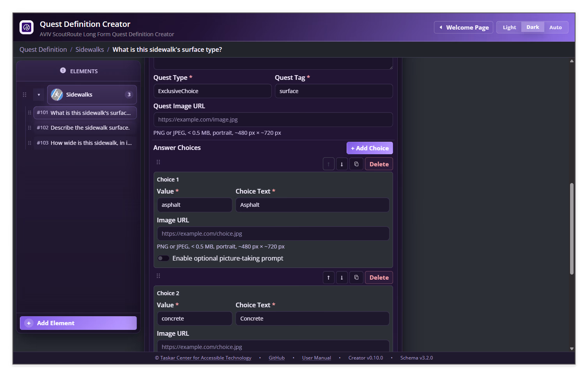Open quest #102 Describe the sidewalk surface
The image size is (588, 377).
coord(85,128)
